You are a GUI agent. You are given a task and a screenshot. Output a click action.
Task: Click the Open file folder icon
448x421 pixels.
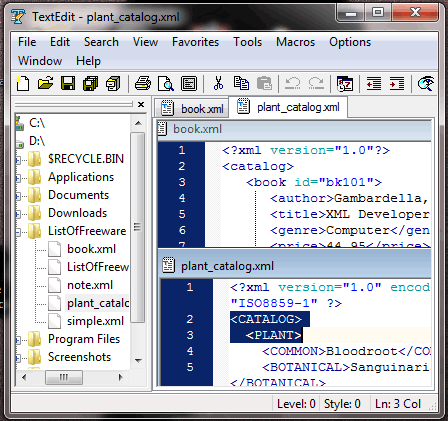45,83
